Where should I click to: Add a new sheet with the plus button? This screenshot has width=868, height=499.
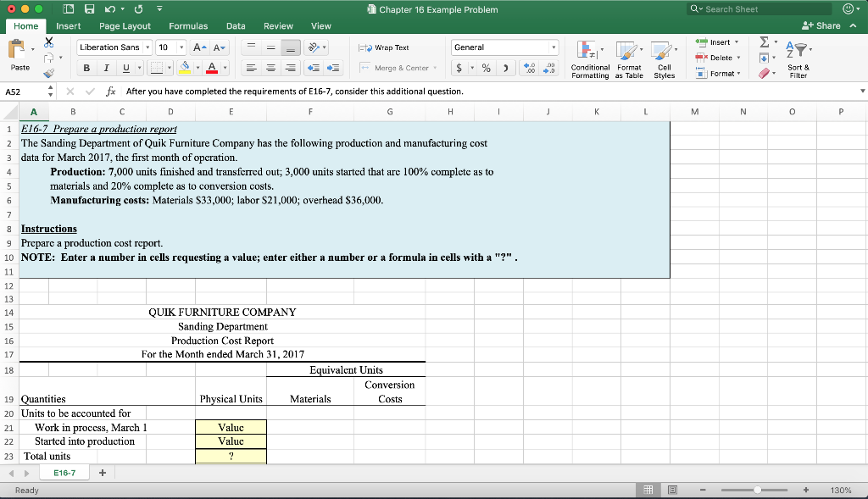tap(102, 472)
